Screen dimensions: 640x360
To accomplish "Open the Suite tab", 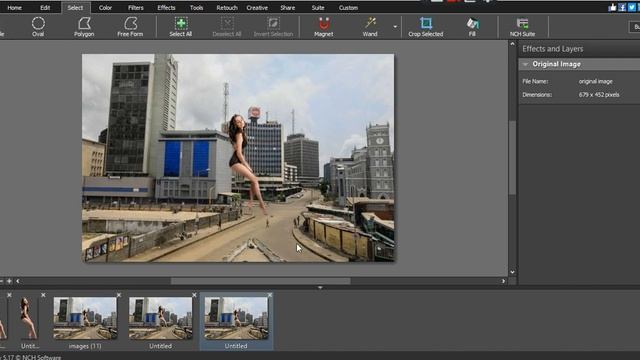I will click(x=318, y=8).
